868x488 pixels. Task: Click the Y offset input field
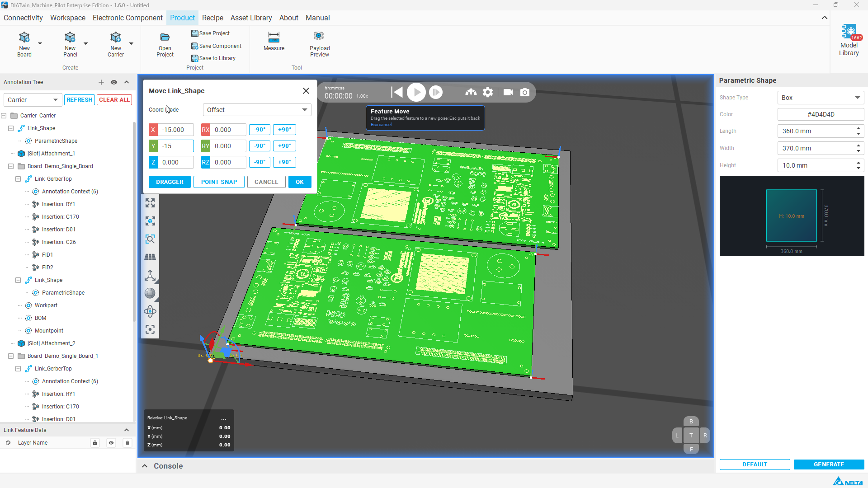pyautogui.click(x=176, y=146)
